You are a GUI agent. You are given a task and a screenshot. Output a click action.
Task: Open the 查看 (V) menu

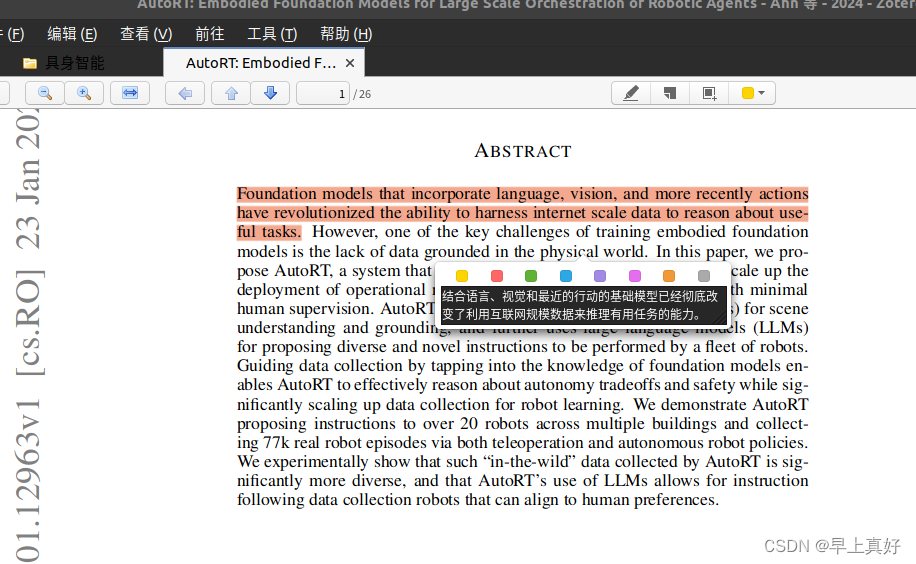(x=146, y=34)
